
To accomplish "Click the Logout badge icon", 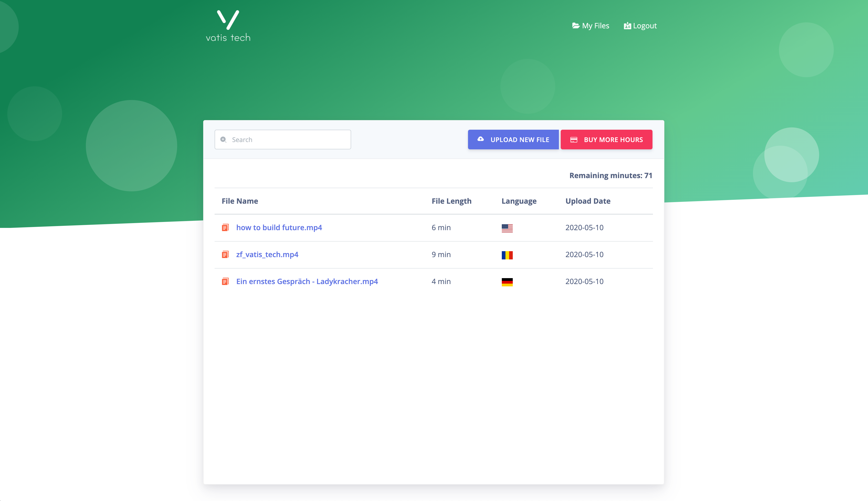I will [x=627, y=26].
